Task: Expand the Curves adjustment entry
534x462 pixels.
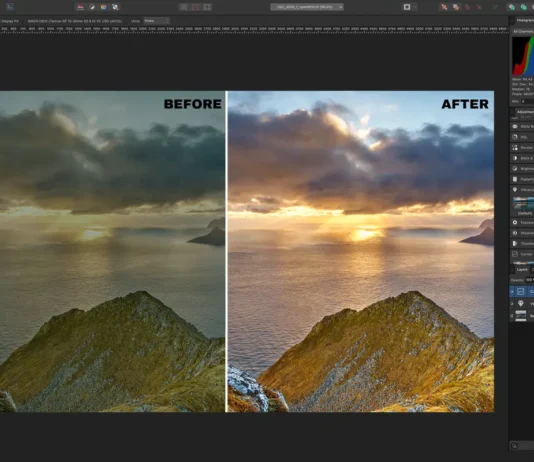Action: (x=522, y=254)
